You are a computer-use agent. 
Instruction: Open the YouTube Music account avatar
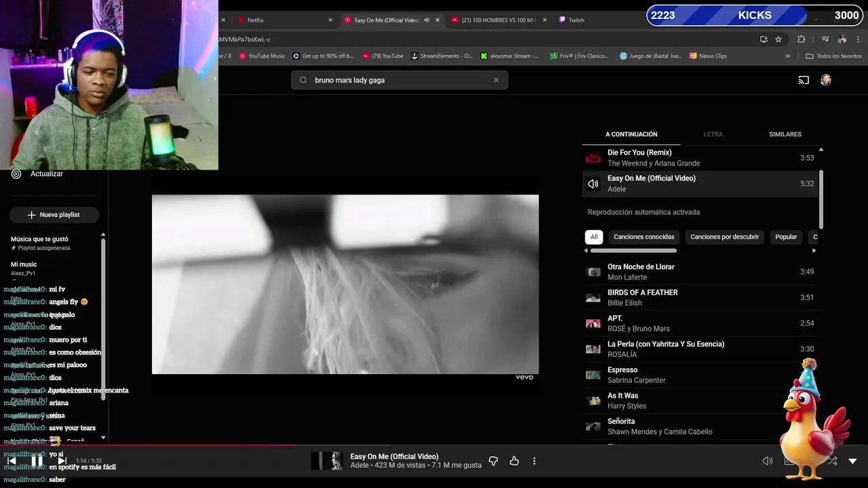click(826, 80)
